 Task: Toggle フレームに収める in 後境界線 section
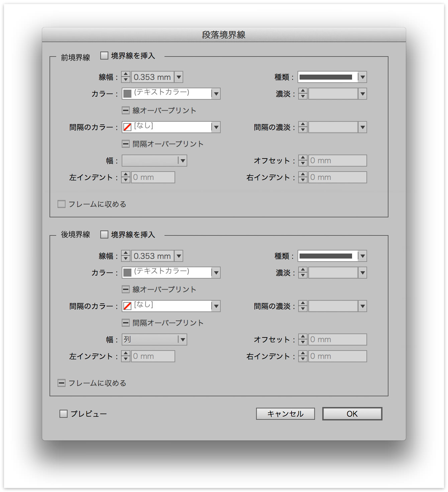click(x=62, y=383)
